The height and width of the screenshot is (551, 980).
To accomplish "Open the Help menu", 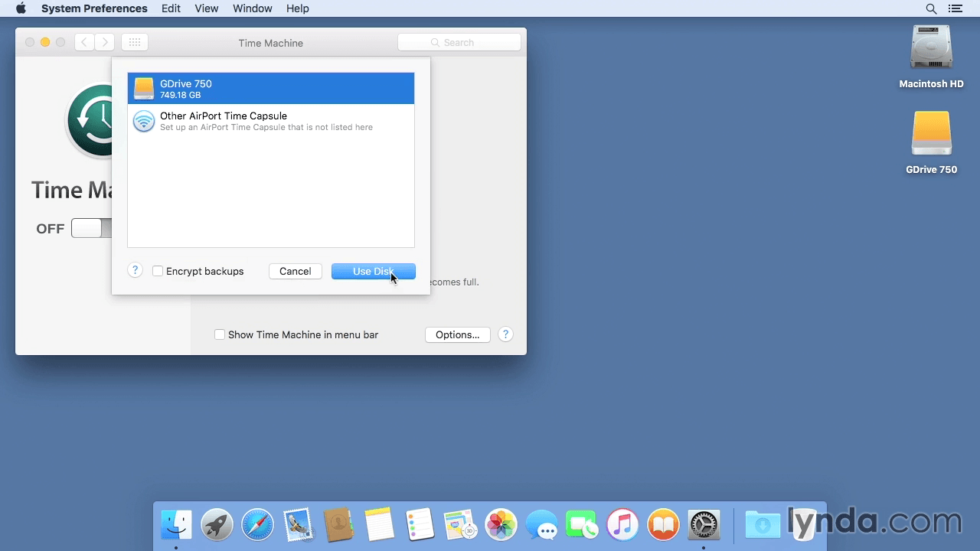I will [x=298, y=8].
